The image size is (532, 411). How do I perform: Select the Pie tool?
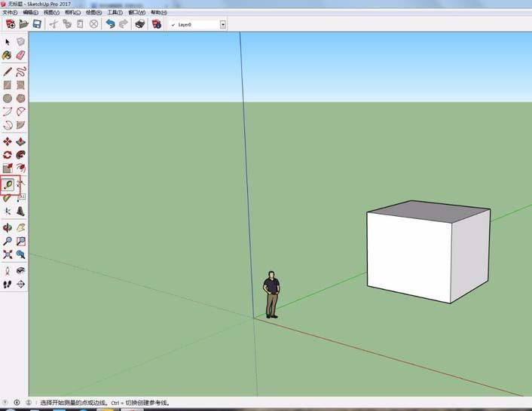click(20, 125)
